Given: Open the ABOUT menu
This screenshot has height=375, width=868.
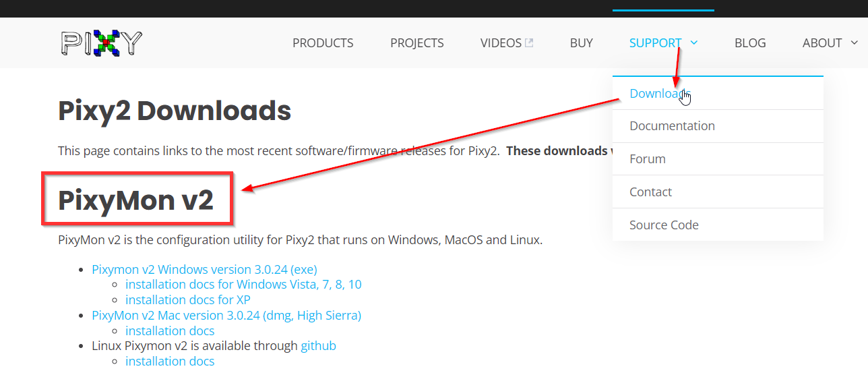Looking at the screenshot, I should 822,43.
